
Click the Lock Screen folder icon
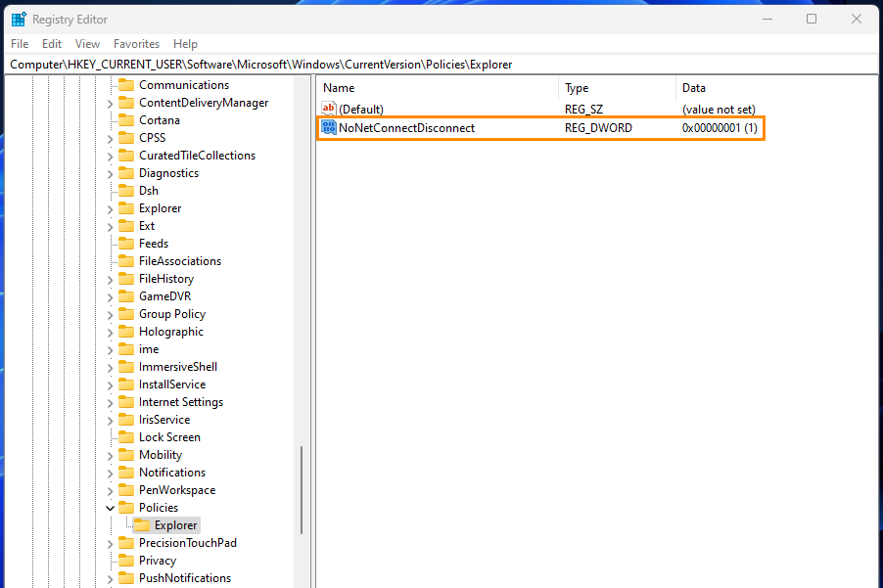click(x=126, y=437)
